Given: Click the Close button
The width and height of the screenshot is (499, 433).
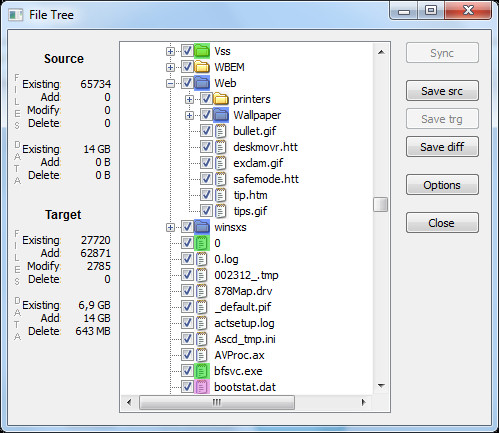Looking at the screenshot, I should (x=442, y=223).
